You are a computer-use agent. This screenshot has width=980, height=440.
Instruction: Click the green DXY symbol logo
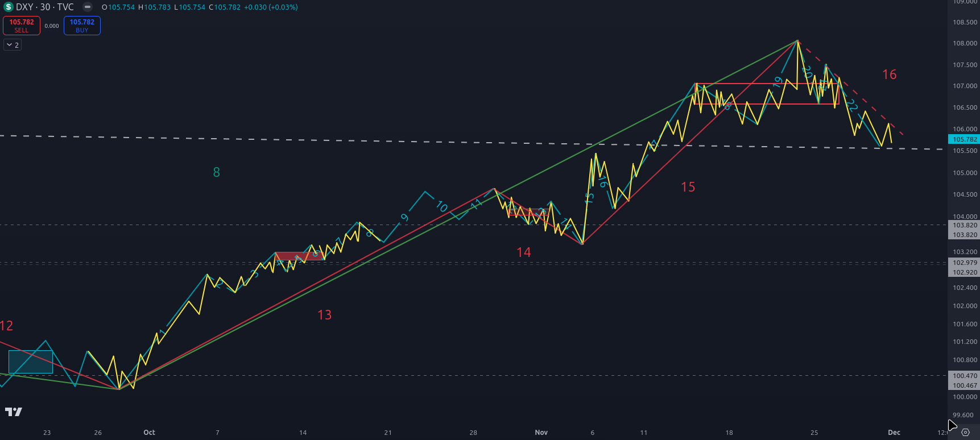pos(8,7)
